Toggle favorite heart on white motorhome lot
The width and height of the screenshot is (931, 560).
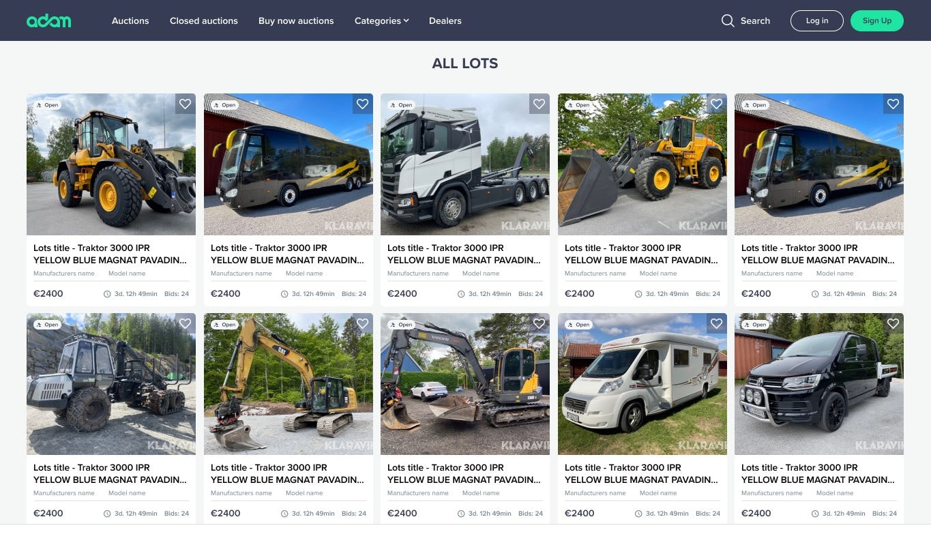716,323
